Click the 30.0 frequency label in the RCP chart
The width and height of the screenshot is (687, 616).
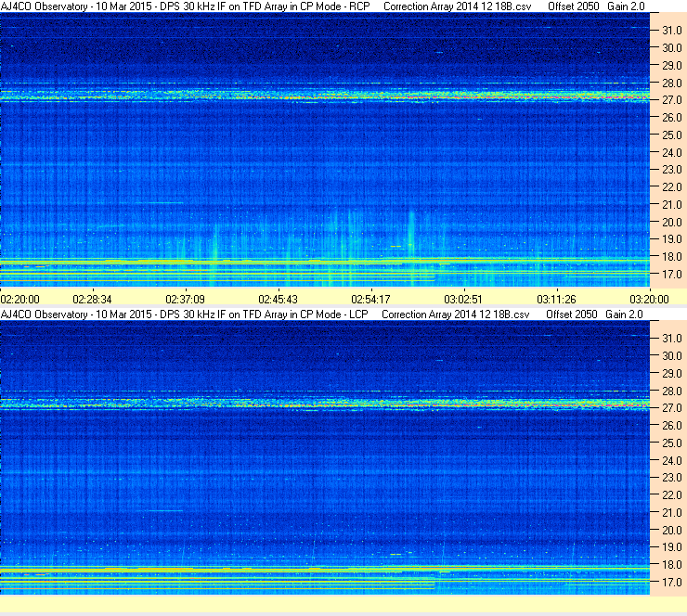[672, 48]
